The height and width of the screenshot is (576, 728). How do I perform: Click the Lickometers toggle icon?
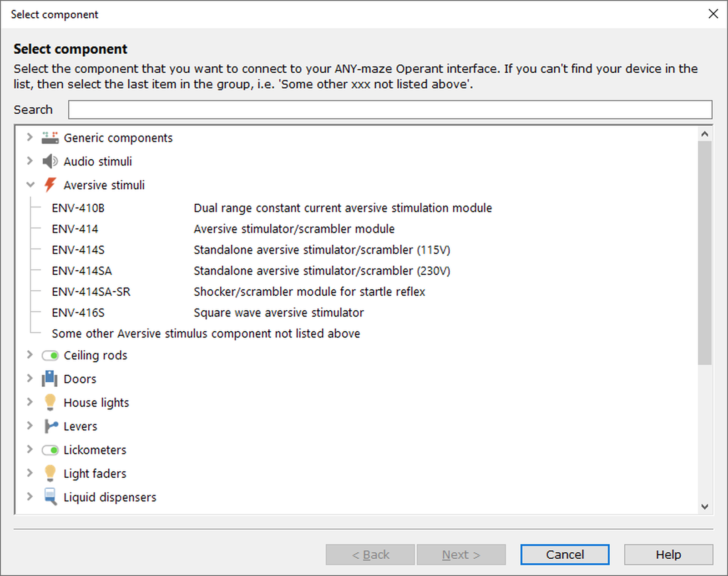(50, 450)
